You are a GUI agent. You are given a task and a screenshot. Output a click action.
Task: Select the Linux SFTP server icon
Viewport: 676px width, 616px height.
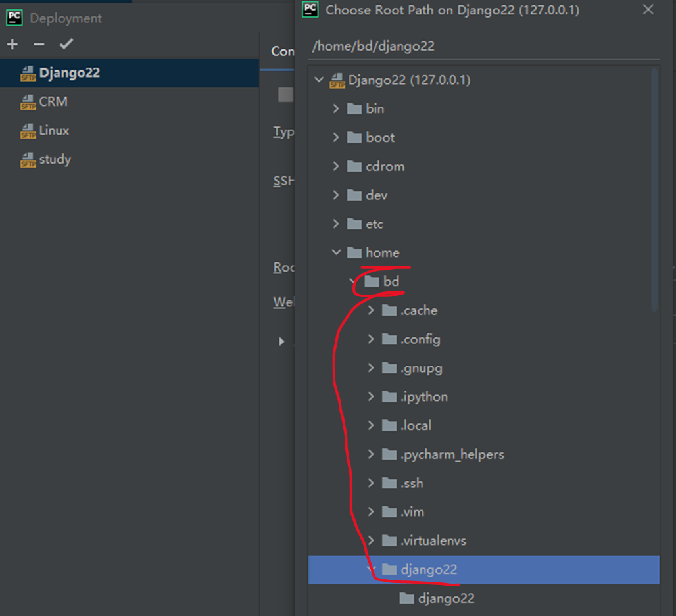click(28, 131)
